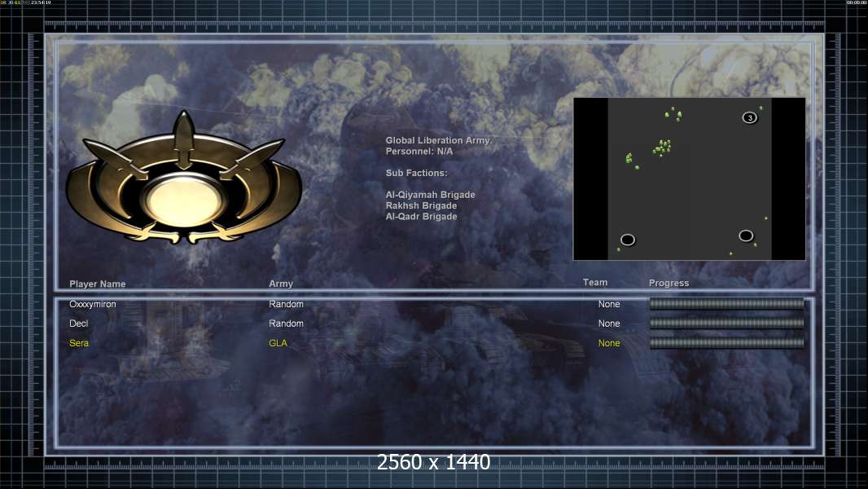Viewport: 868px width, 489px height.
Task: Click the Personnel: N/A text
Action: click(x=419, y=152)
